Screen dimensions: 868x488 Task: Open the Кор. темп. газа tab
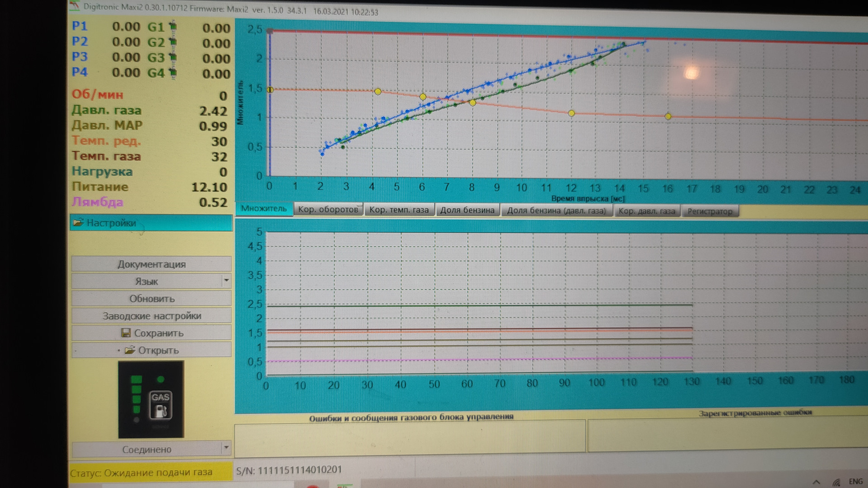tap(399, 210)
